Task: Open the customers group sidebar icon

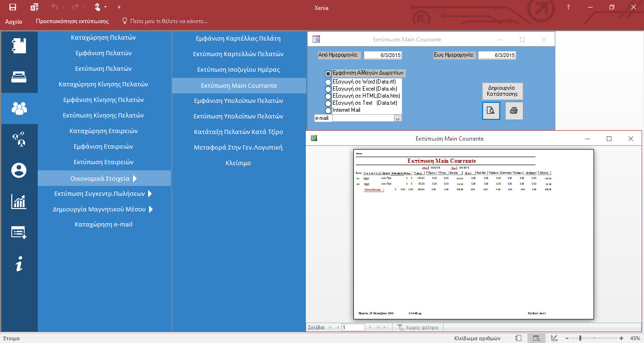Action: (x=19, y=108)
